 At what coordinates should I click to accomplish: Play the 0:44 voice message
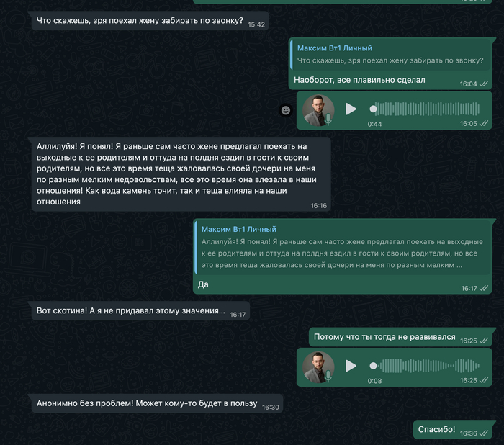tap(351, 109)
